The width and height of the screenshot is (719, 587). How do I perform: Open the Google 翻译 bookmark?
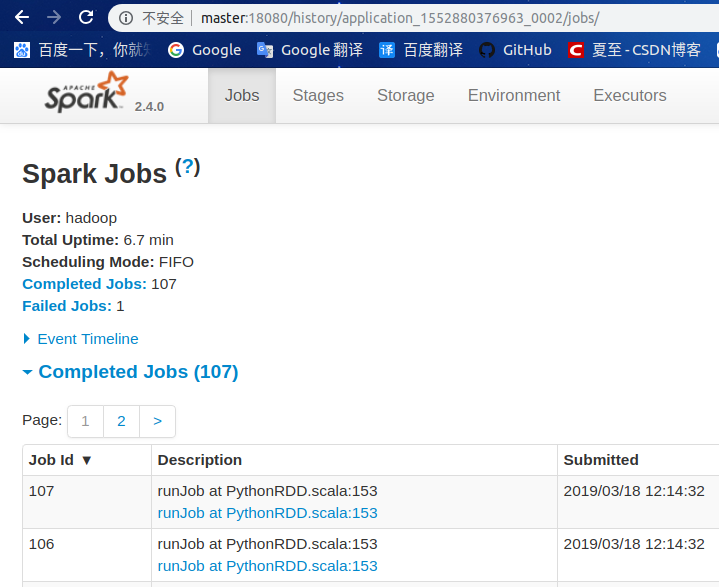[310, 50]
